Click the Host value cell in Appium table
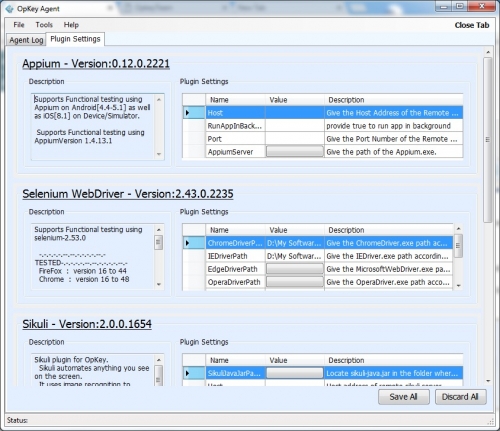 pyautogui.click(x=295, y=113)
